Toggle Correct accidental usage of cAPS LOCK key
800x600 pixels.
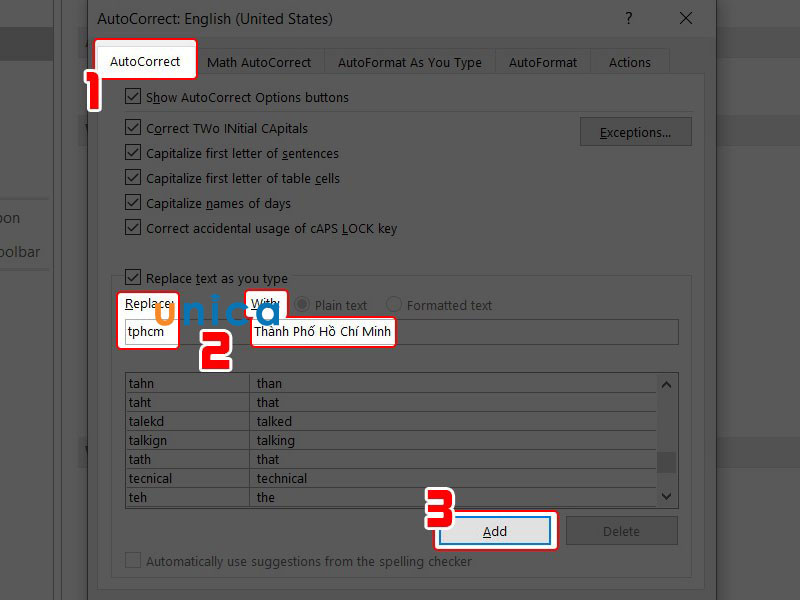(133, 227)
